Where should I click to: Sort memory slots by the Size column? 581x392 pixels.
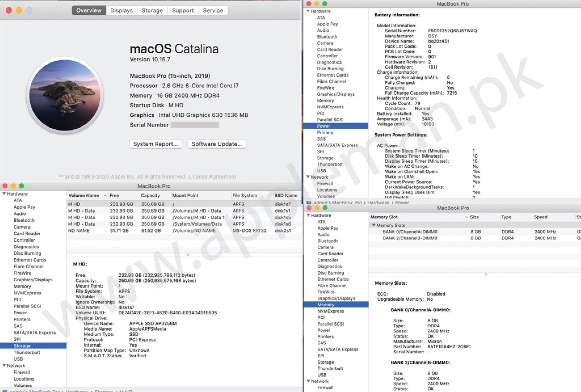click(x=484, y=217)
